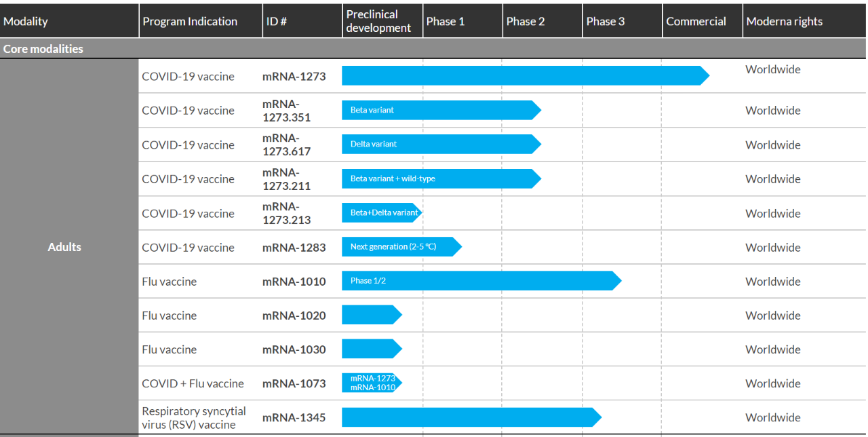This screenshot has height=437, width=868.
Task: Click the mRNA-1345 ID cell
Action: (x=294, y=417)
